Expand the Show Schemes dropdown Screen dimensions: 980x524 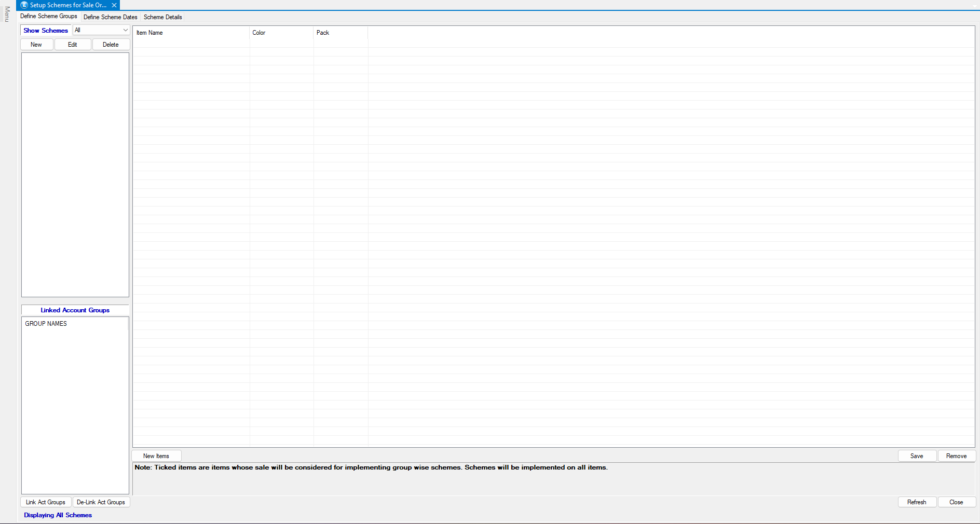coord(125,30)
